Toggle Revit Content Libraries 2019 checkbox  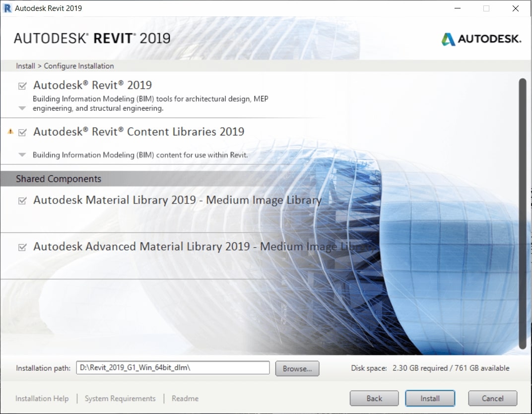click(x=22, y=133)
